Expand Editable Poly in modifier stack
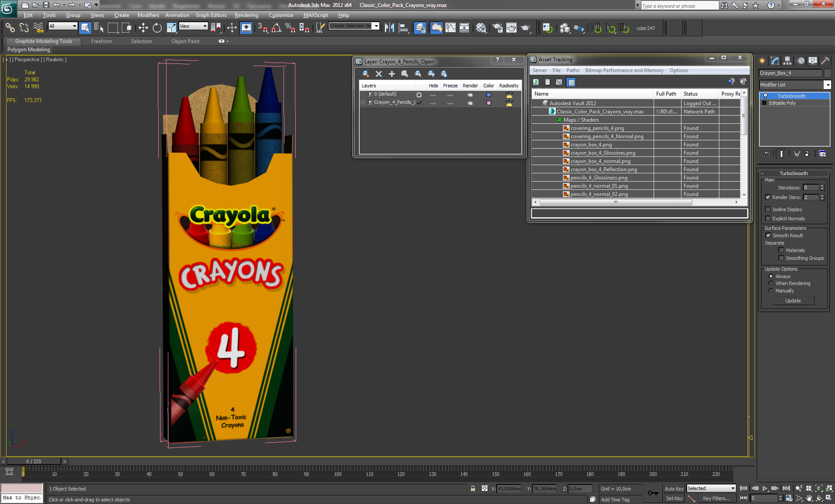 pyautogui.click(x=764, y=103)
